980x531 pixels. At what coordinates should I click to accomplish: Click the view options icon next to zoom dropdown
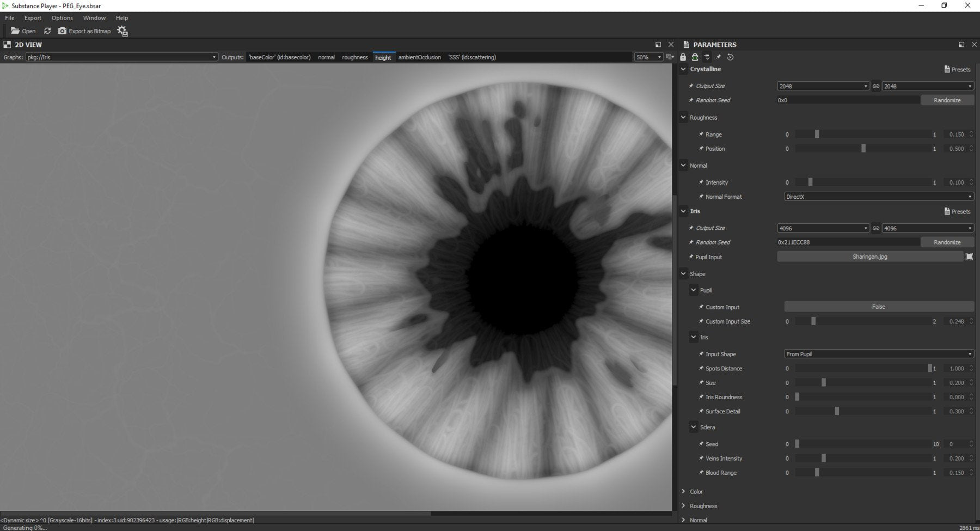click(x=670, y=57)
